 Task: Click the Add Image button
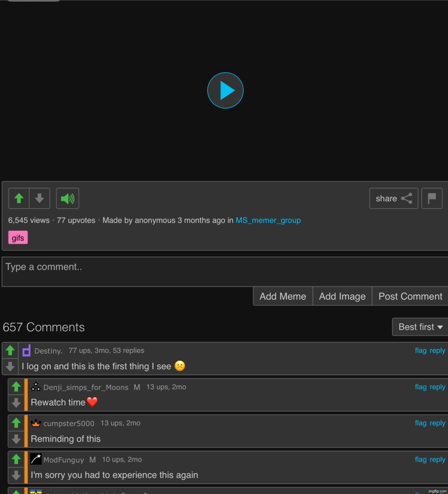pos(342,296)
